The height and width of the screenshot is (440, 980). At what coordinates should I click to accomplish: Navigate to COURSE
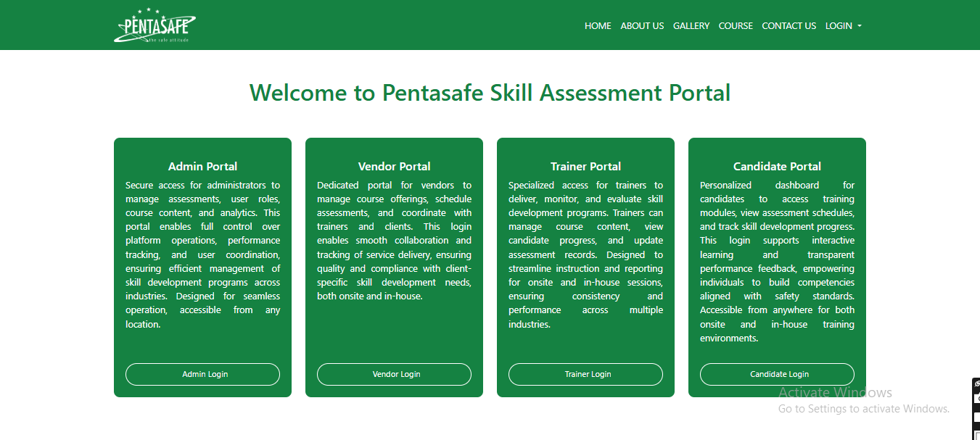[736, 26]
